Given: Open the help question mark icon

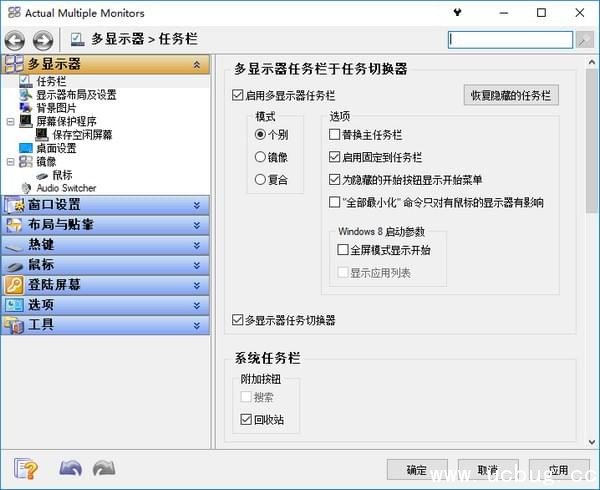Looking at the screenshot, I should pyautogui.click(x=26, y=469).
